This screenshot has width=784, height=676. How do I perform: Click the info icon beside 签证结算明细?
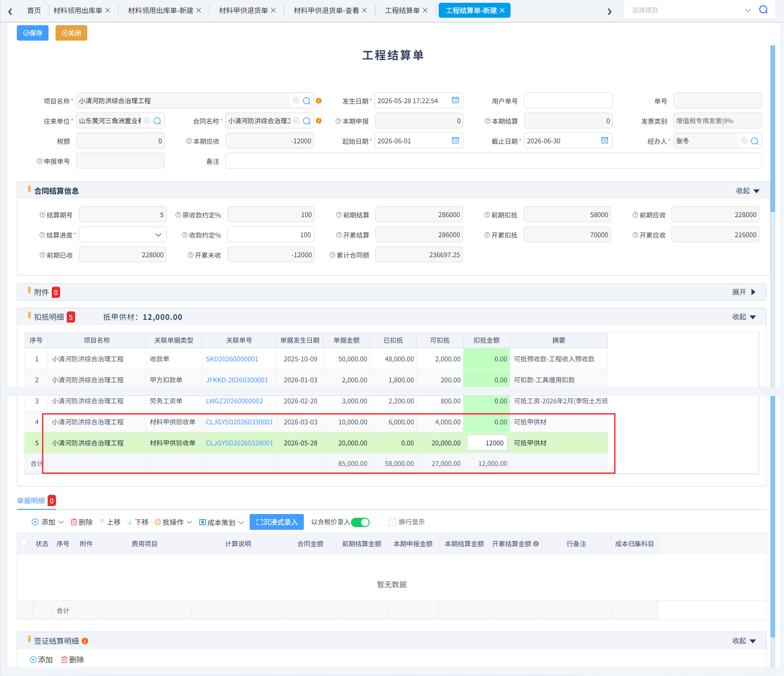click(x=85, y=641)
